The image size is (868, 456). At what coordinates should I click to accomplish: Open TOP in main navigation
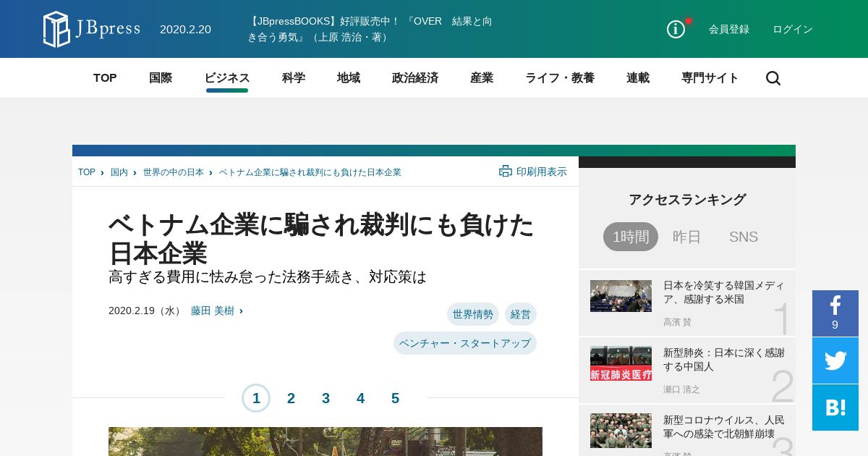pos(105,78)
